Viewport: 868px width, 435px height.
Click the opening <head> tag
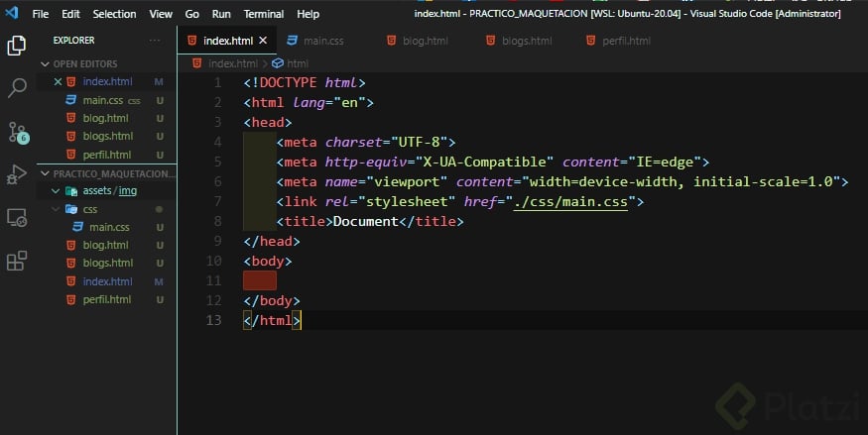[x=268, y=122]
